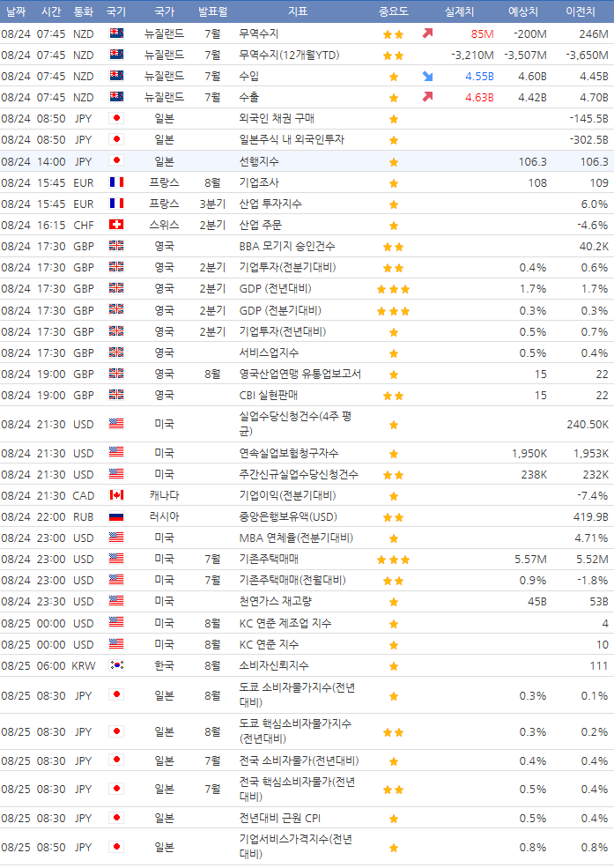Click the US flag in the 천연가스 재고량 row

coord(116,601)
